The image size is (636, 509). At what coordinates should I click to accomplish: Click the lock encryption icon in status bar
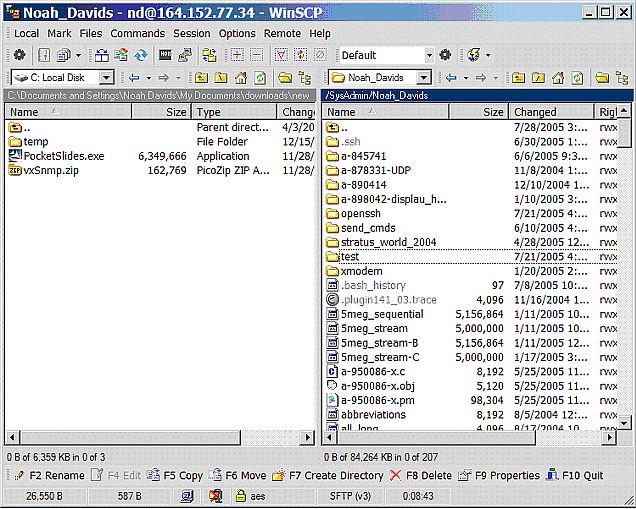tap(241, 496)
